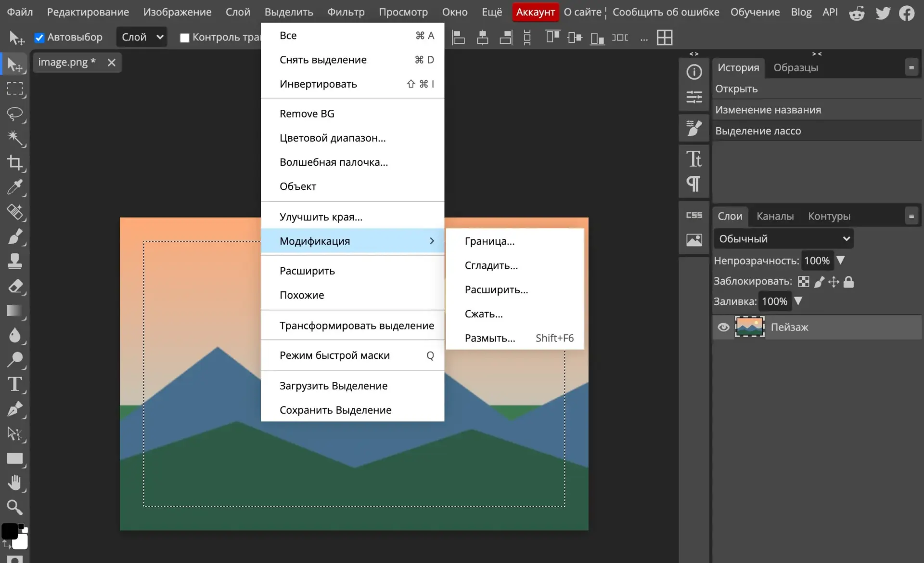Open the info panel icon
The height and width of the screenshot is (563, 924).
coord(694,72)
